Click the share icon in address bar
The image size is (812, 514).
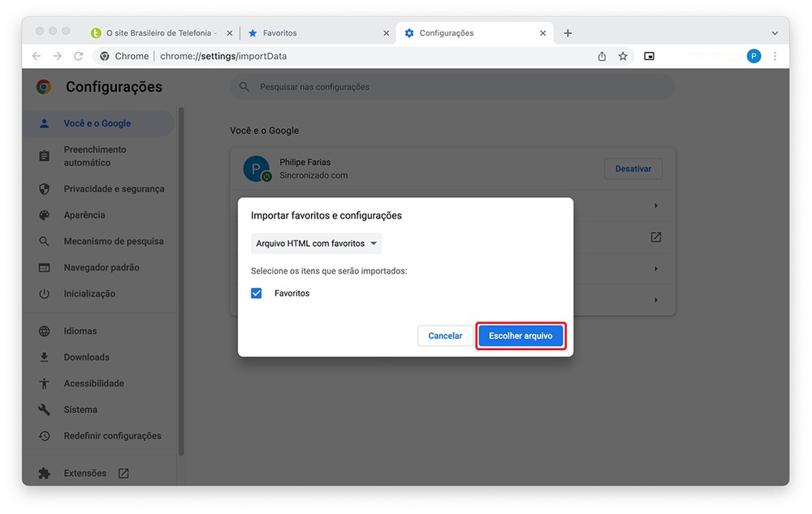click(x=602, y=56)
